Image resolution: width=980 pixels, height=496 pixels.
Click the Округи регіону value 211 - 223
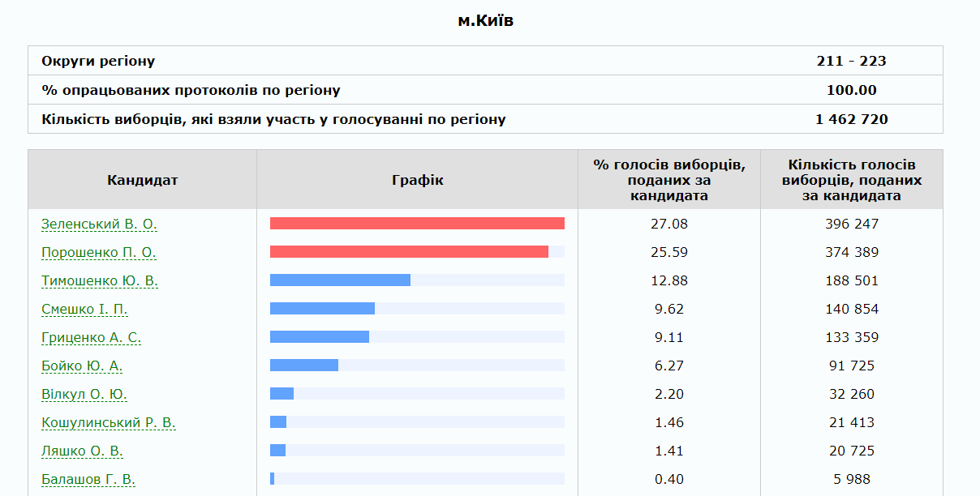tap(851, 62)
